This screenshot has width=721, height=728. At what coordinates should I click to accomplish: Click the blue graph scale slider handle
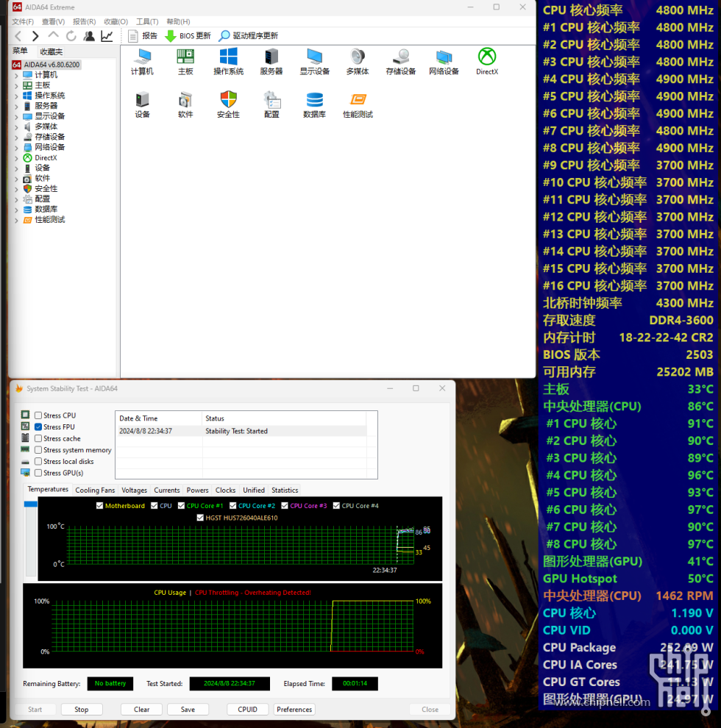31,504
